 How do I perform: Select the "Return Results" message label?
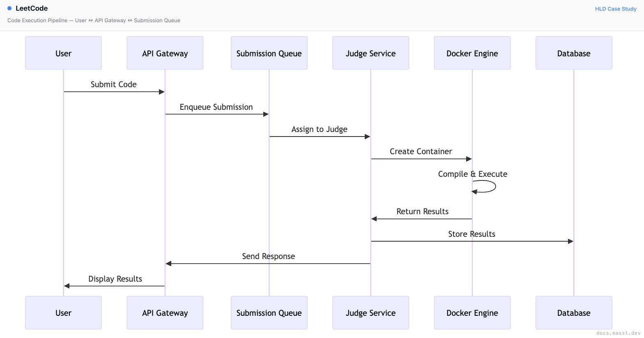coord(423,211)
